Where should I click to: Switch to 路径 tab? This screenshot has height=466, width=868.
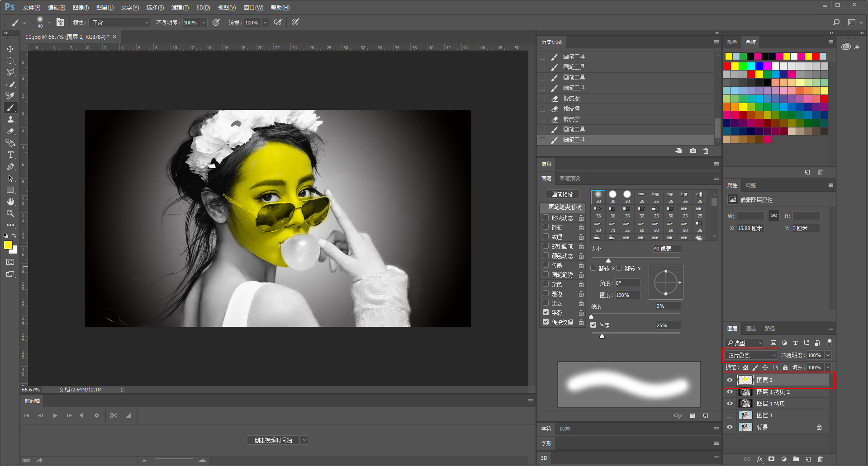[770, 329]
